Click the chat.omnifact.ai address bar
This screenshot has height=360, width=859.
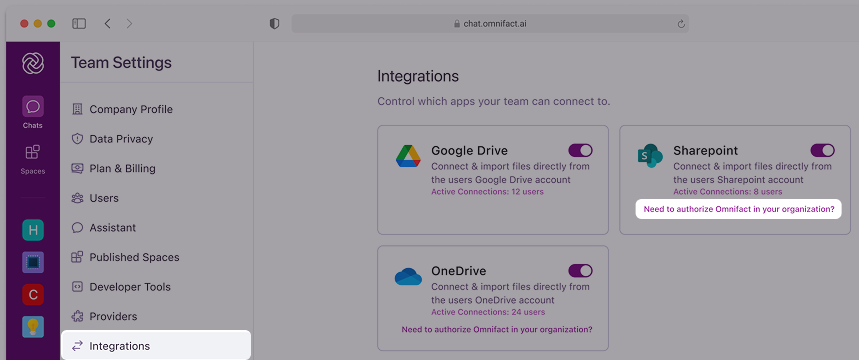(490, 24)
